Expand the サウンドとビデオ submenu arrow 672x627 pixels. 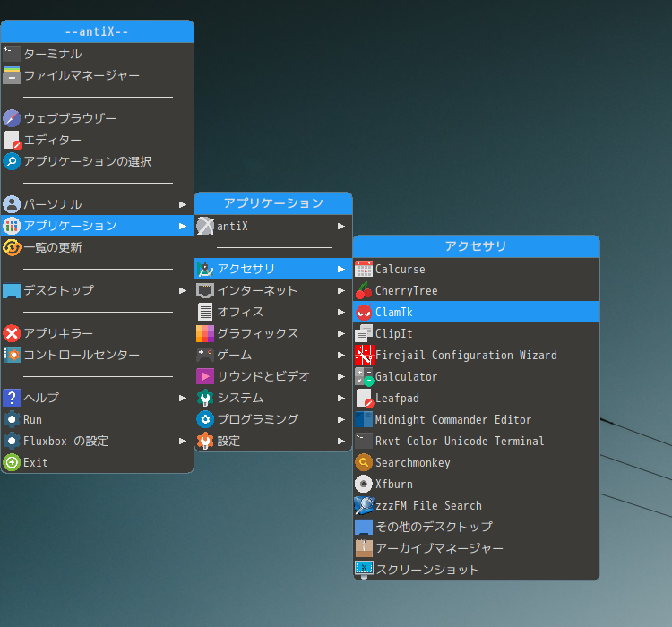click(x=341, y=376)
